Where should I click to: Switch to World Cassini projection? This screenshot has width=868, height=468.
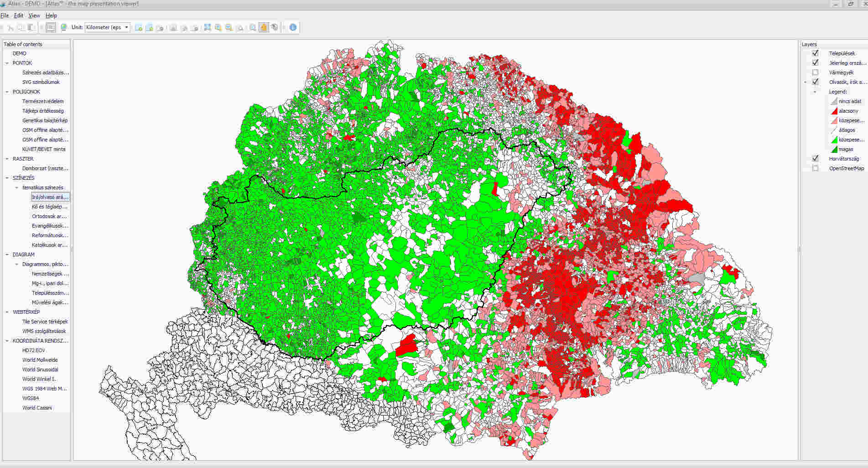(x=37, y=408)
